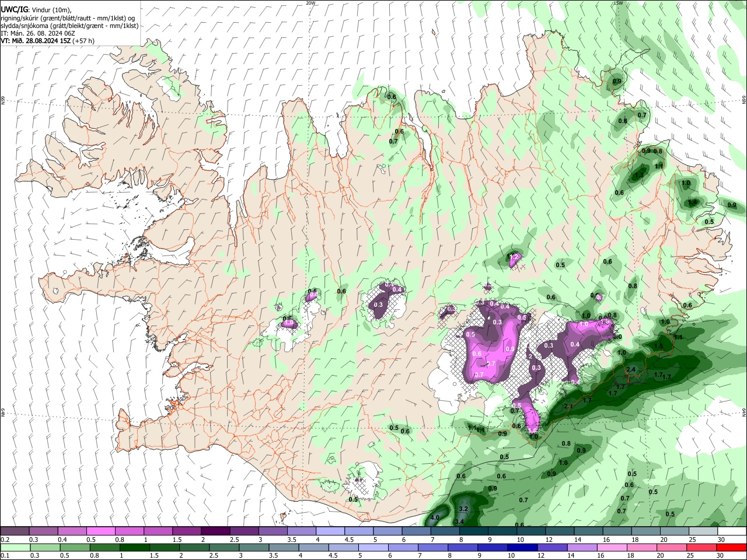Click the '3.4' precipitation value on the map
Image resolution: width=747 pixels, height=560 pixels.
pyautogui.click(x=459, y=521)
